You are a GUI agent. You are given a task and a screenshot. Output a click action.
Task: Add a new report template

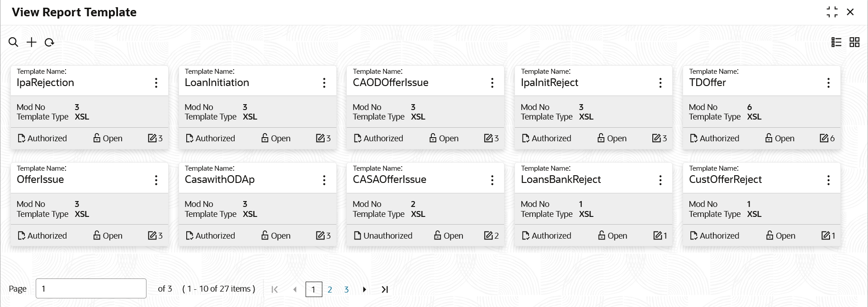click(x=31, y=42)
